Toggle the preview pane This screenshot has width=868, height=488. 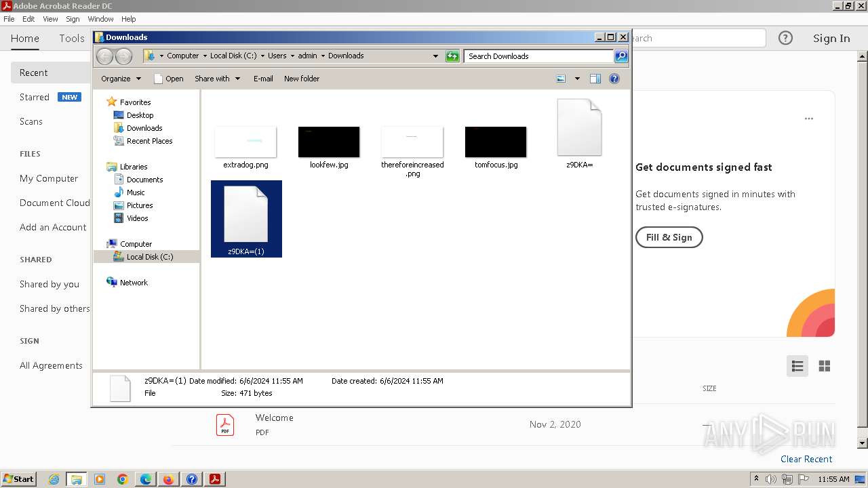point(595,79)
